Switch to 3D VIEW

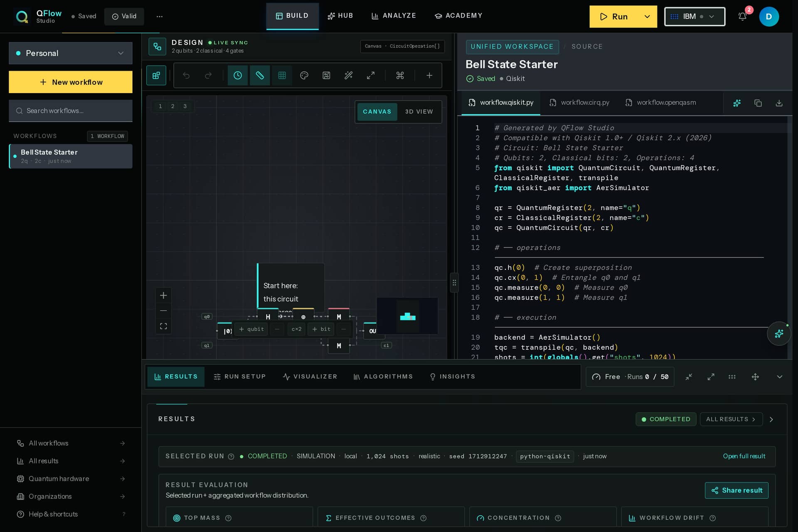pos(419,112)
